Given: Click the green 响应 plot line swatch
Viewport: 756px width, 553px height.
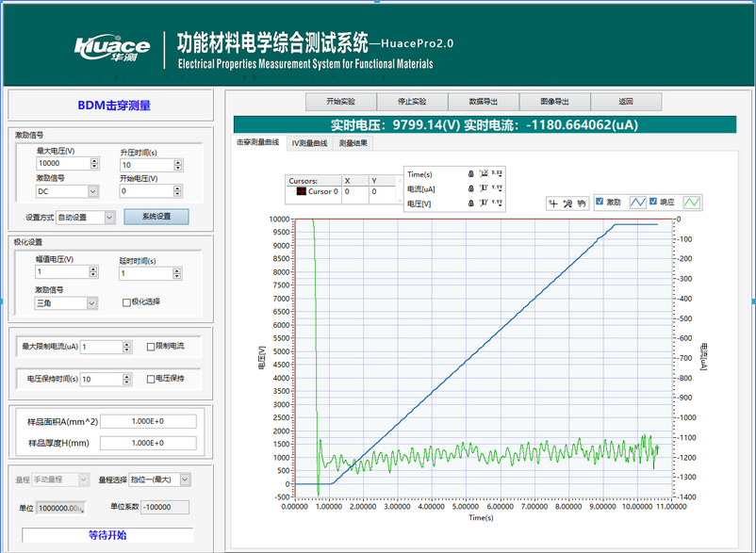Looking at the screenshot, I should click(x=692, y=203).
